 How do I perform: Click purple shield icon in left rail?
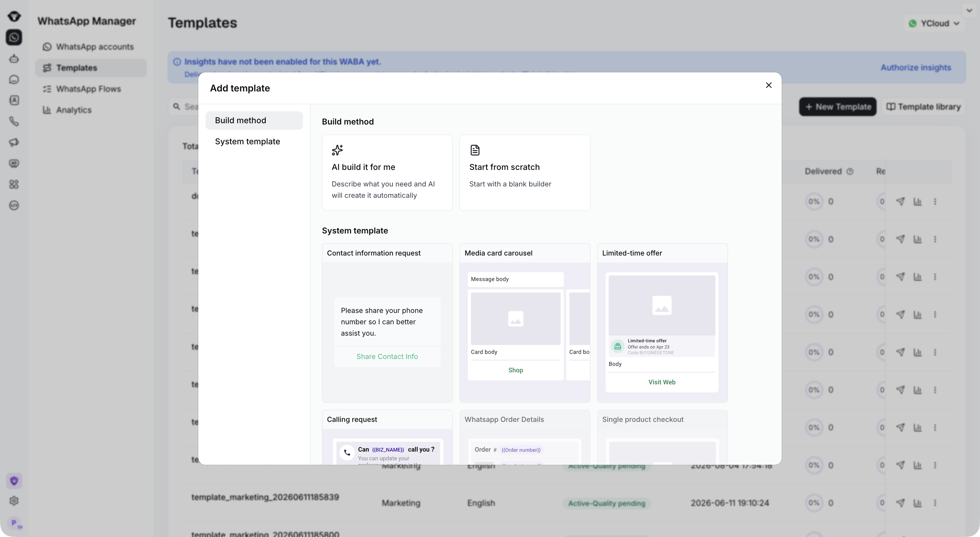pos(14,481)
